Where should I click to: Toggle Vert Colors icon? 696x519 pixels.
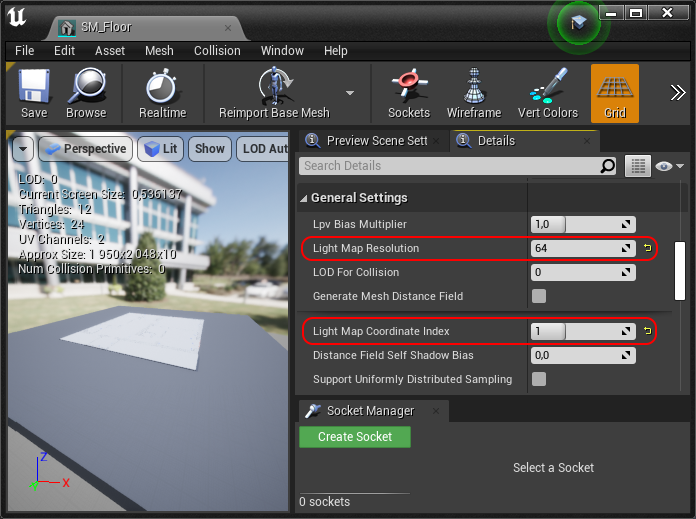pos(547,88)
